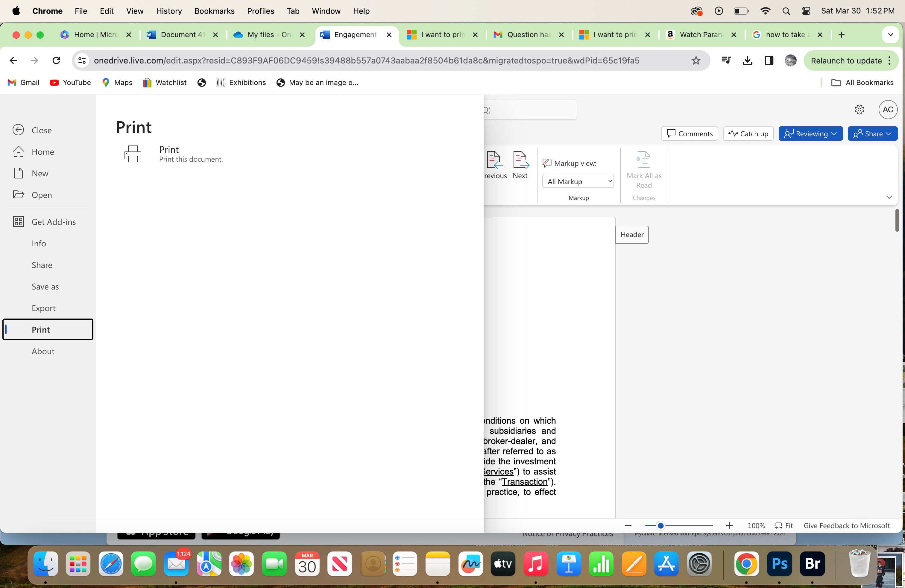Open Word settings via the gear icon
Screen dimensions: 905x588
pos(860,110)
